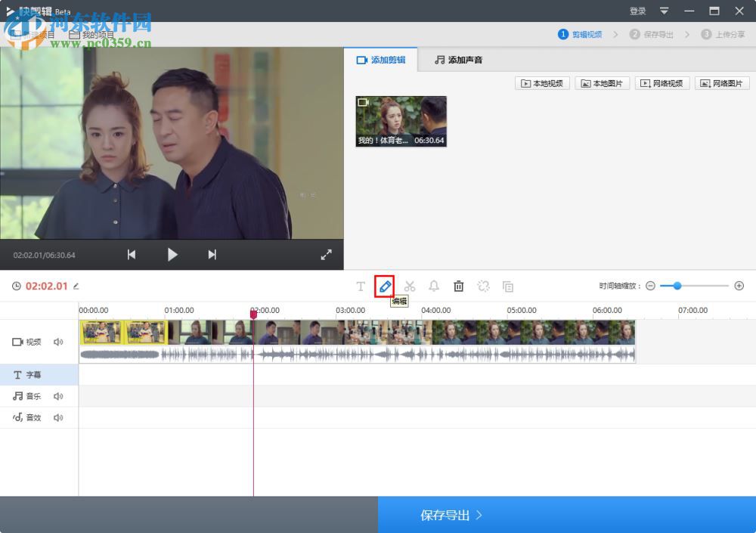Mute the sound effects track
756x533 pixels.
pos(58,417)
